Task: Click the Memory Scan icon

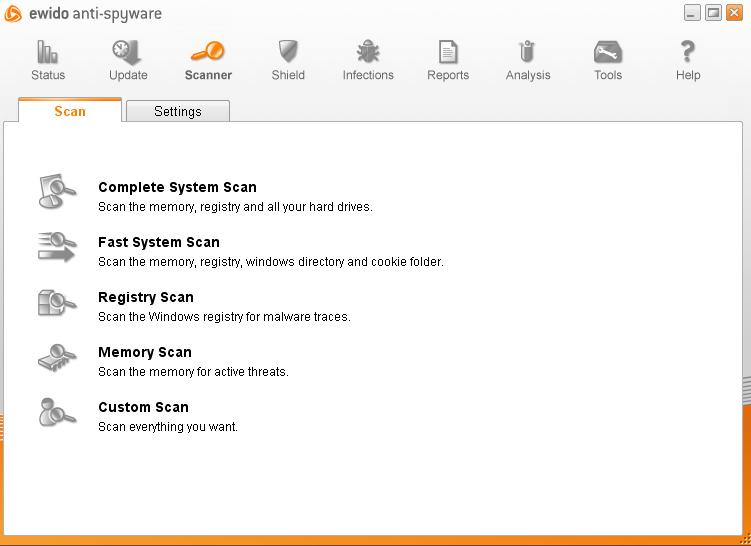Action: pos(57,358)
